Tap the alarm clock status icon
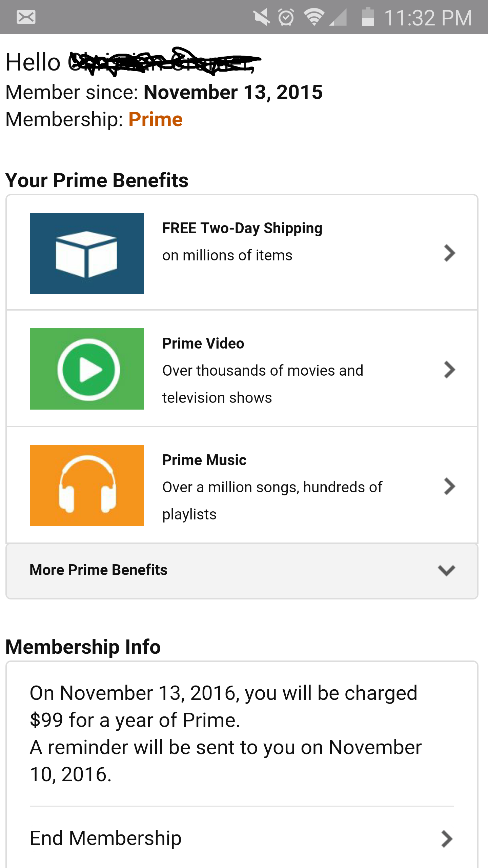 (286, 17)
